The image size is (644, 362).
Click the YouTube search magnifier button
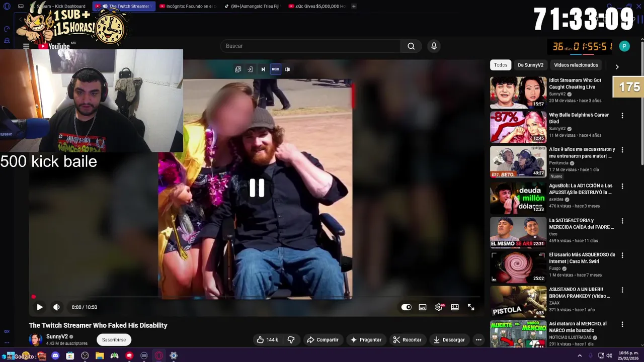(411, 46)
